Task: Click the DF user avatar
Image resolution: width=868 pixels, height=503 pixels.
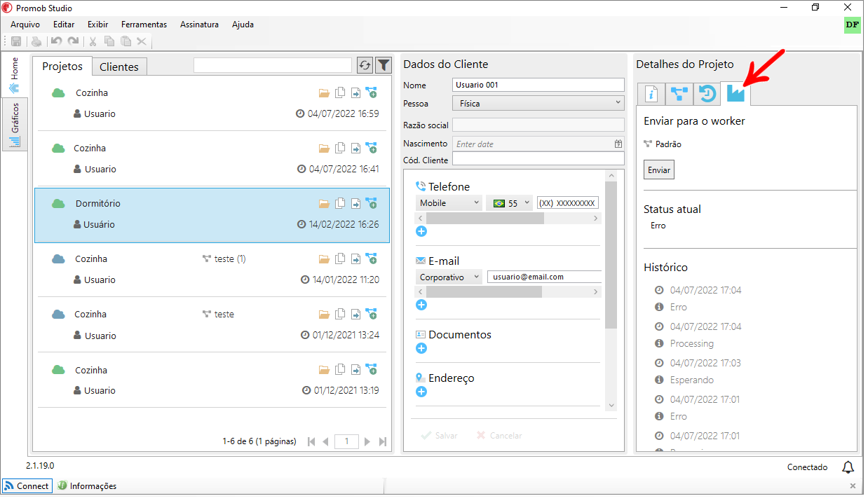Action: pos(852,25)
